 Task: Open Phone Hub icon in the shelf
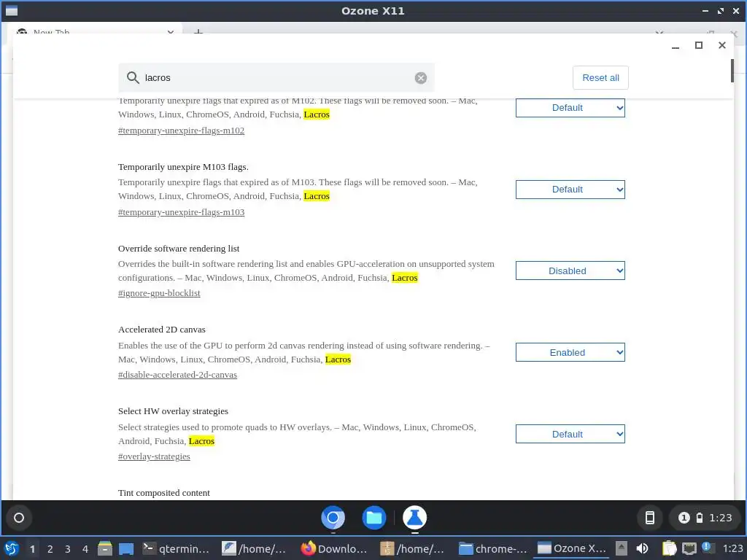[x=650, y=518]
